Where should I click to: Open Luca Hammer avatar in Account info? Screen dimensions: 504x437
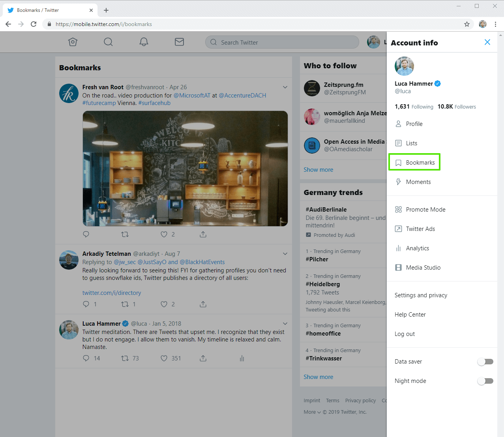click(x=404, y=66)
